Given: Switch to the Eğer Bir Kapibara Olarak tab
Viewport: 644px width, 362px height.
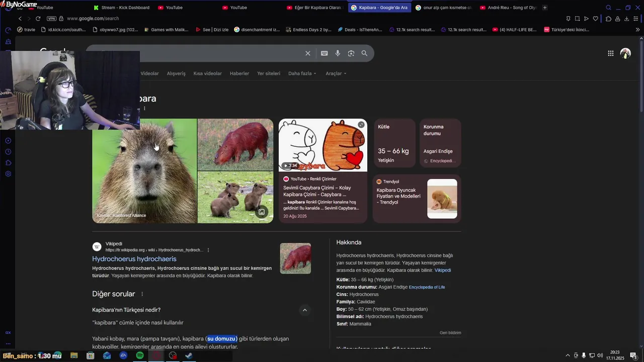Looking at the screenshot, I should [314, 8].
